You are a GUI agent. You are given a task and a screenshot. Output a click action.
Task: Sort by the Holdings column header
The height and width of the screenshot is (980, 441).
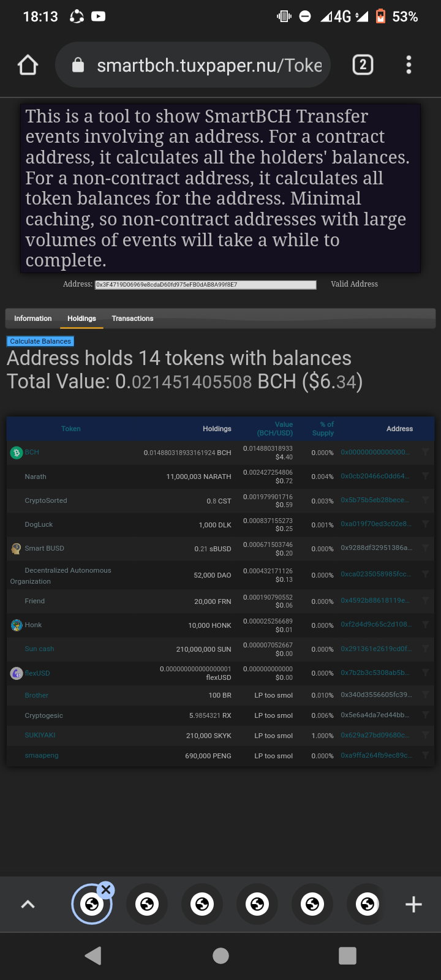(217, 429)
